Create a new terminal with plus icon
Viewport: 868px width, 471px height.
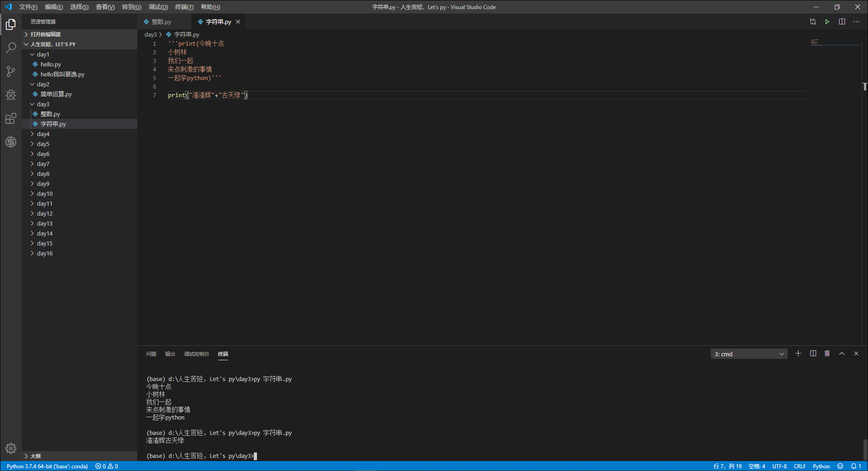(798, 353)
